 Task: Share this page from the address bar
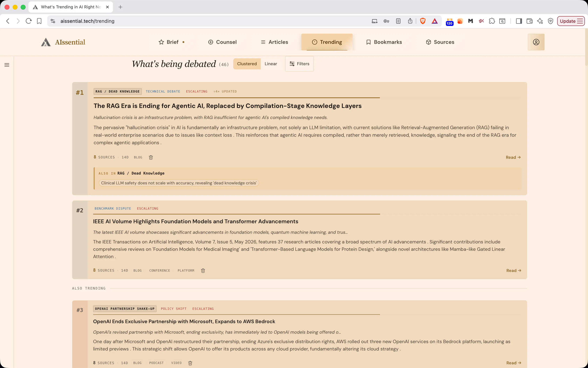point(410,21)
